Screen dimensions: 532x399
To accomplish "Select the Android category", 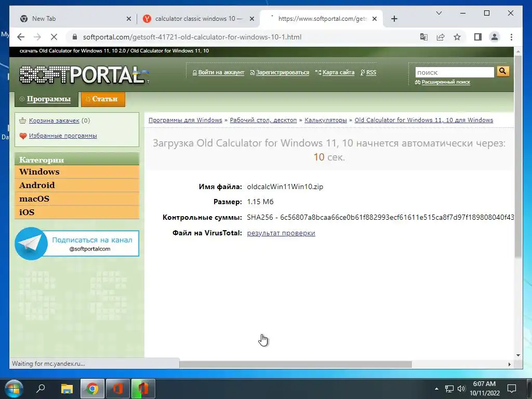I will point(77,185).
